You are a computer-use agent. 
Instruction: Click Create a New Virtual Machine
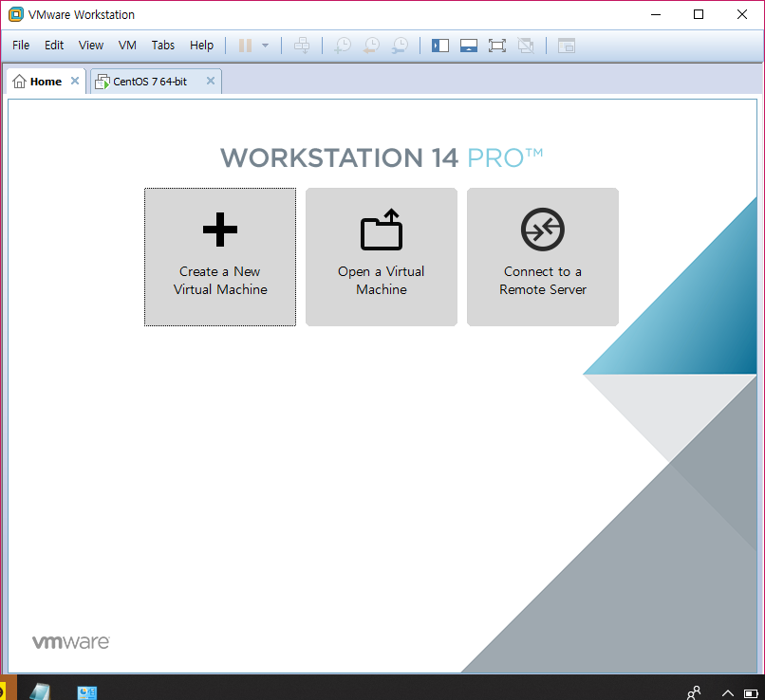coord(220,257)
